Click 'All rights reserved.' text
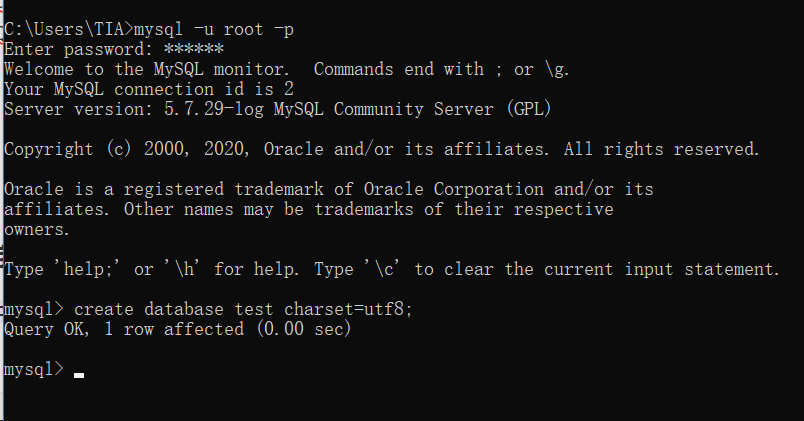This screenshot has height=421, width=804. (661, 149)
